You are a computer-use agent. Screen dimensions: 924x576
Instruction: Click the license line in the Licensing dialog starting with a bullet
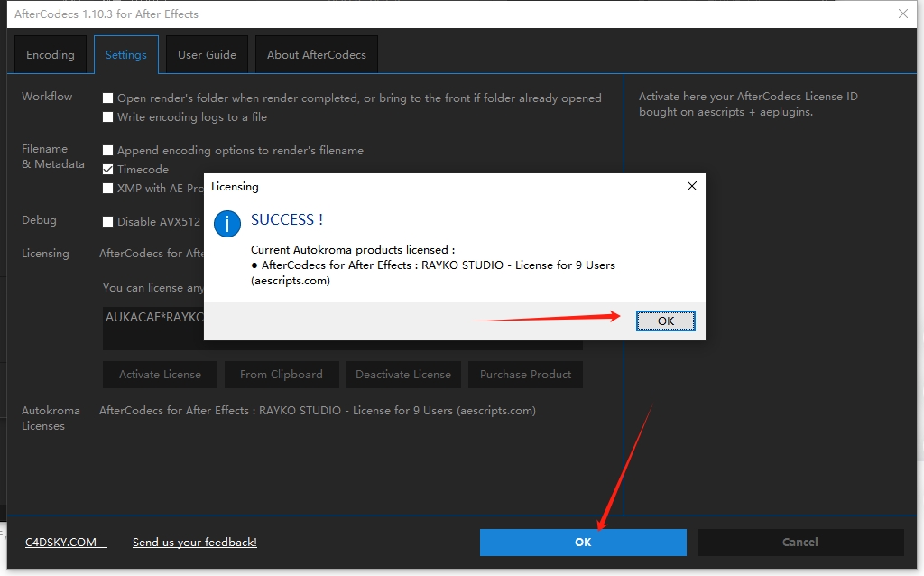coord(433,265)
